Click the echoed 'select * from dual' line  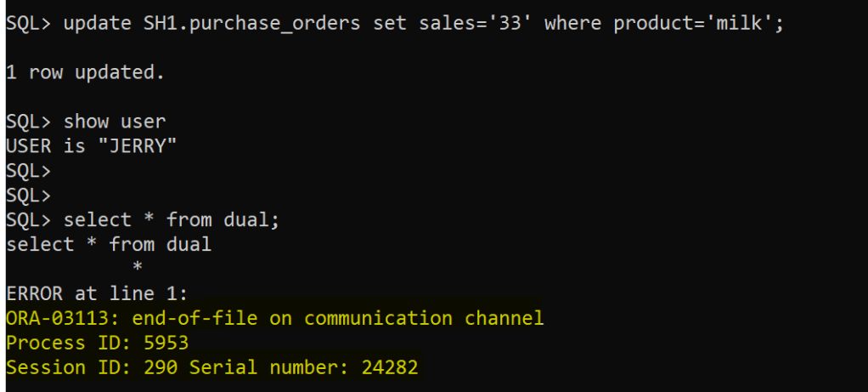point(108,245)
